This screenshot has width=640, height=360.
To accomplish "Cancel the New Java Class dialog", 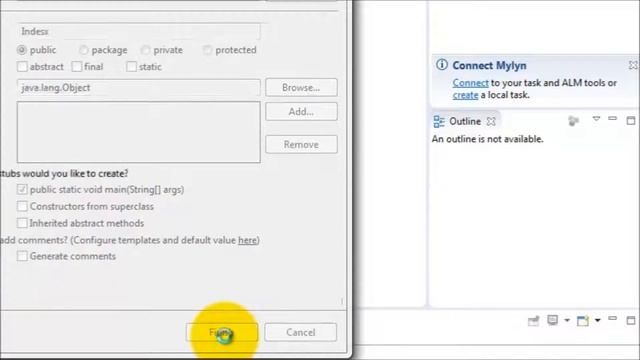I will 300,332.
